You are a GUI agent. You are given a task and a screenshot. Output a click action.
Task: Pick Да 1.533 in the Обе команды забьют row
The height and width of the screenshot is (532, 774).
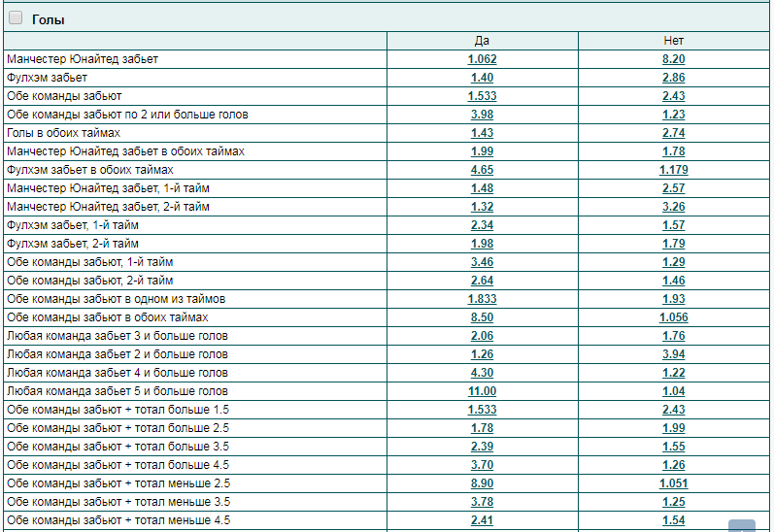(x=482, y=96)
